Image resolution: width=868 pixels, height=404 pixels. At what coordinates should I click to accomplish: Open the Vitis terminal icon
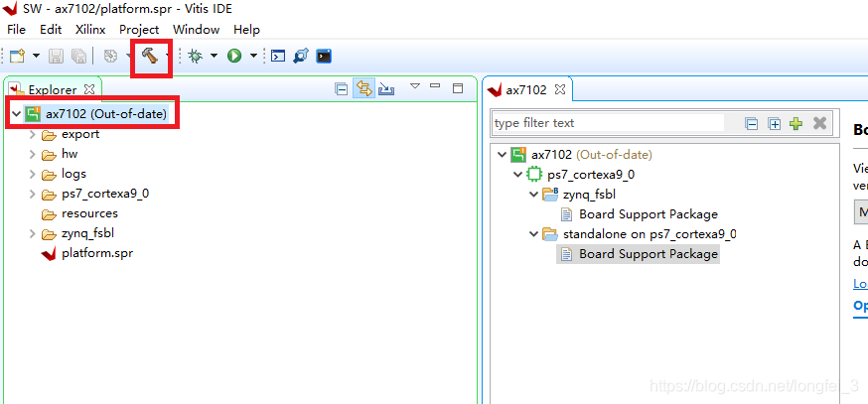tap(324, 56)
